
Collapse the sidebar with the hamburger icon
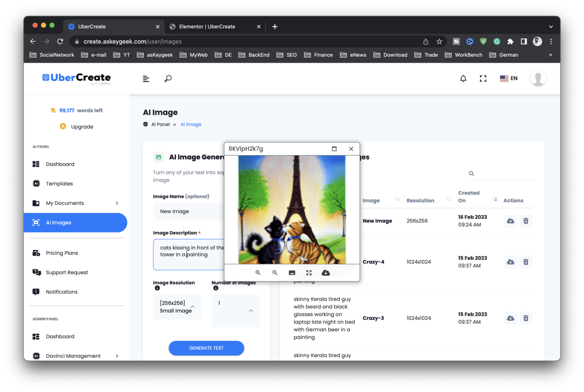click(x=146, y=78)
